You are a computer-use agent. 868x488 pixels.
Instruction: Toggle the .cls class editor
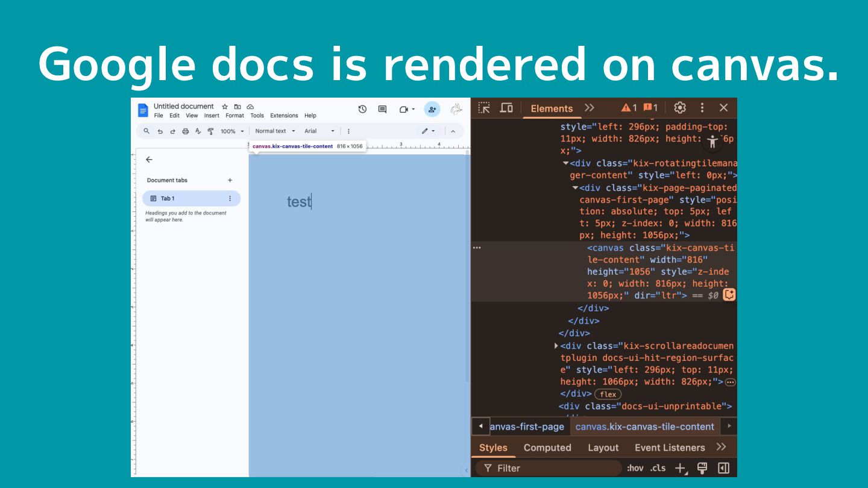point(658,468)
